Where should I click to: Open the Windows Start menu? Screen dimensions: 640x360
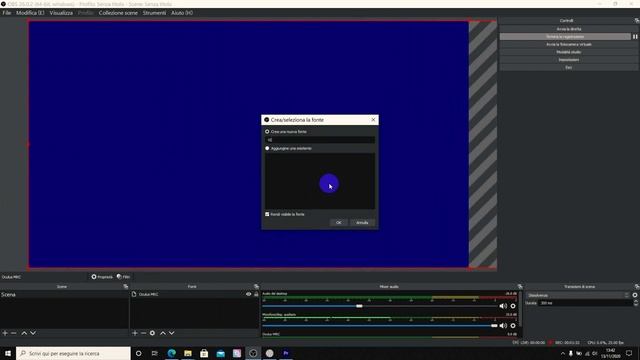point(8,353)
